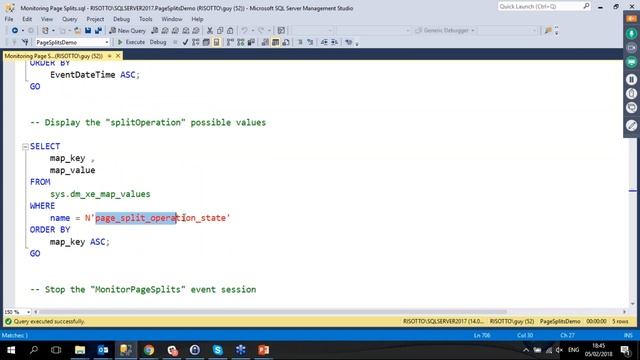Click the New Query toolbar button
Image resolution: width=640 pixels, height=360 pixels.
[x=127, y=31]
